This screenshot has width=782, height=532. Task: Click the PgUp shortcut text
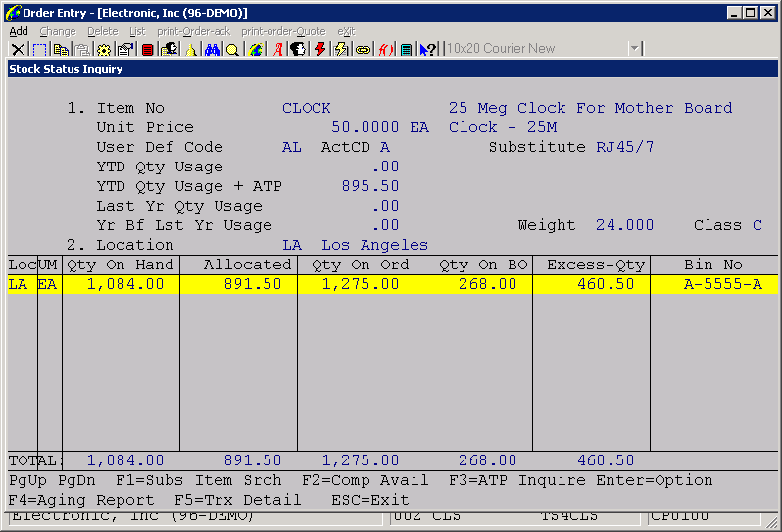[x=27, y=480]
